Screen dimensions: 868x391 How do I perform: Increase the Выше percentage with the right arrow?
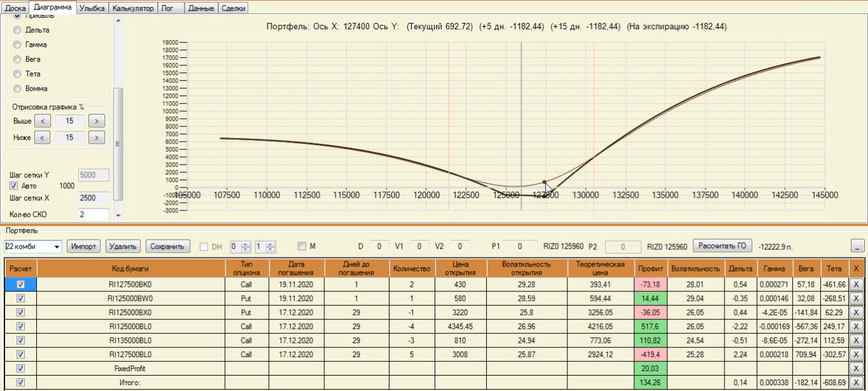(96, 121)
